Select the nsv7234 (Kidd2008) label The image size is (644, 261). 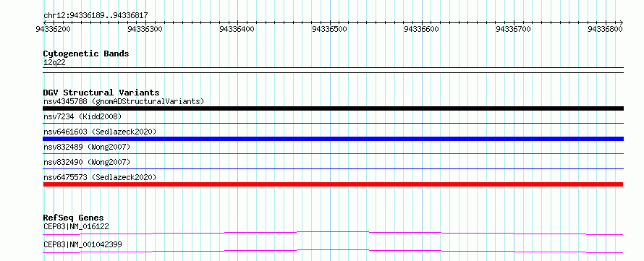click(82, 116)
